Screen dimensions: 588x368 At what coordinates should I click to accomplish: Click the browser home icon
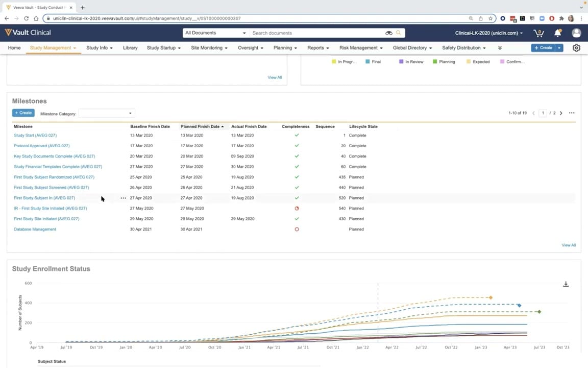click(36, 18)
